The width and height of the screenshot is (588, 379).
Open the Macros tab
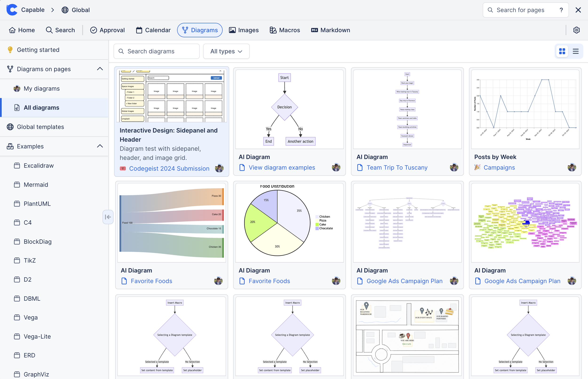point(285,30)
